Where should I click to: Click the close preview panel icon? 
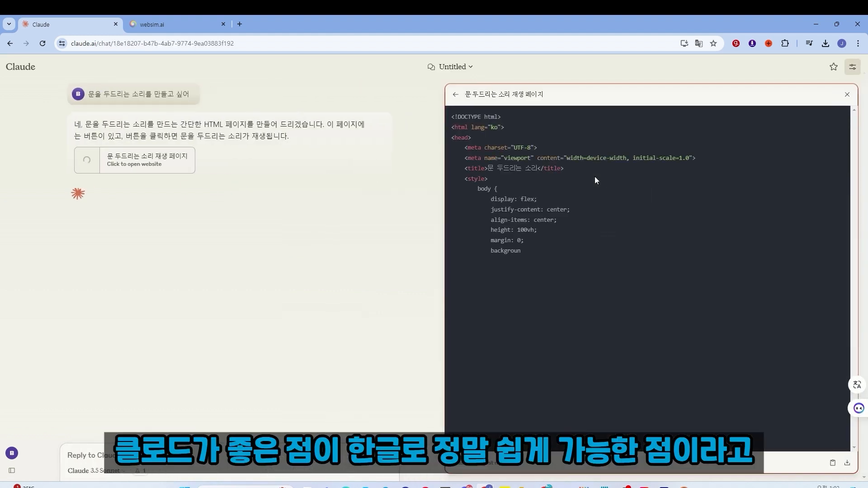coord(847,94)
